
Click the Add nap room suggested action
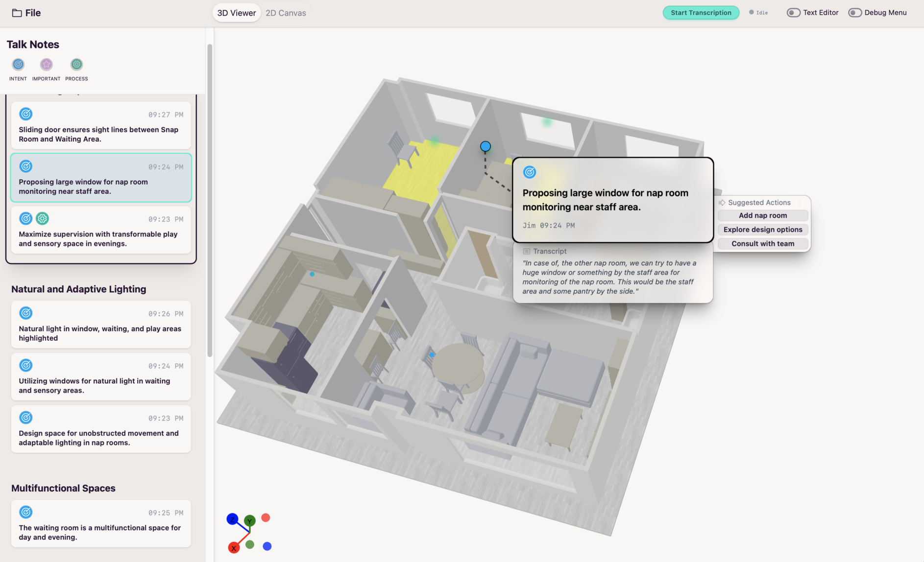[763, 215]
